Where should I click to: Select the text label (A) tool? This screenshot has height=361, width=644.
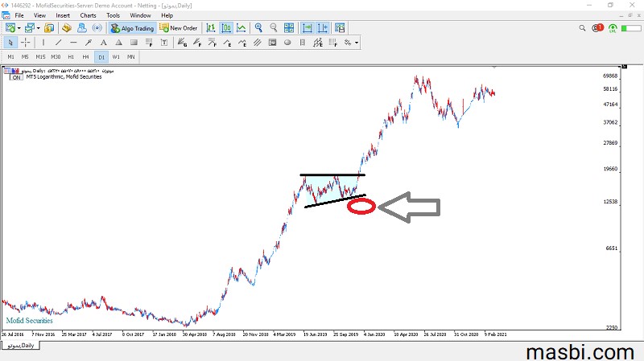point(104,43)
